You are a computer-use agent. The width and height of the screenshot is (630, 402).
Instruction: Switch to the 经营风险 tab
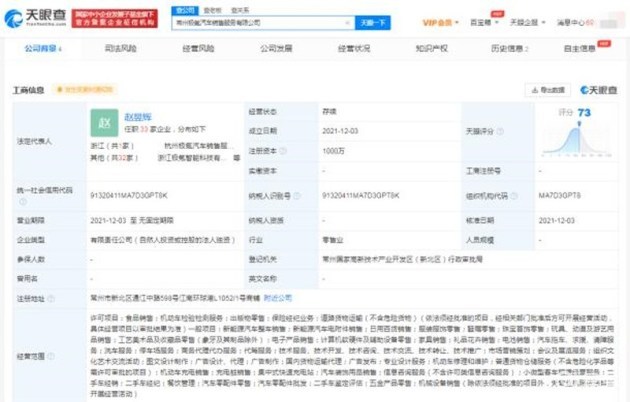click(x=198, y=49)
